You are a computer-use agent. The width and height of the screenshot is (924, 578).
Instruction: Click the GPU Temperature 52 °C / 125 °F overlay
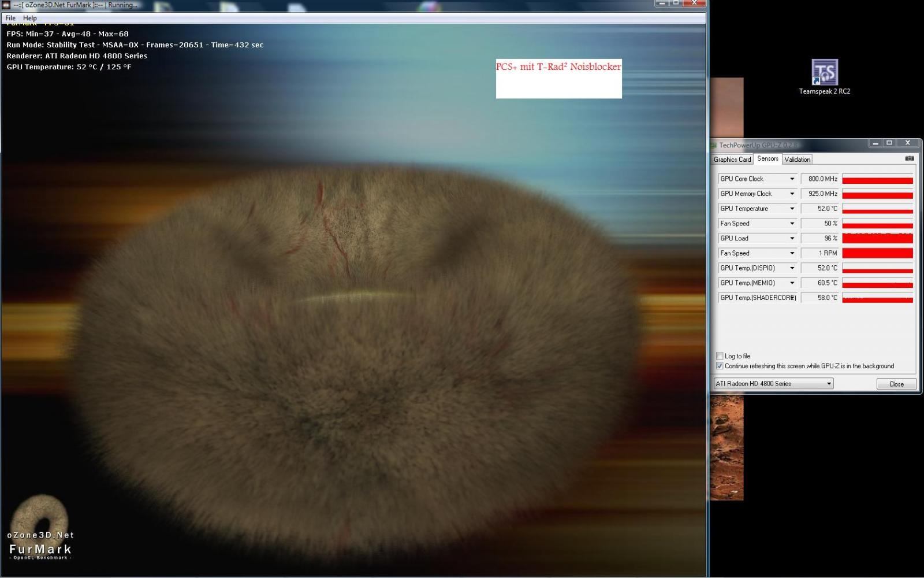(69, 67)
